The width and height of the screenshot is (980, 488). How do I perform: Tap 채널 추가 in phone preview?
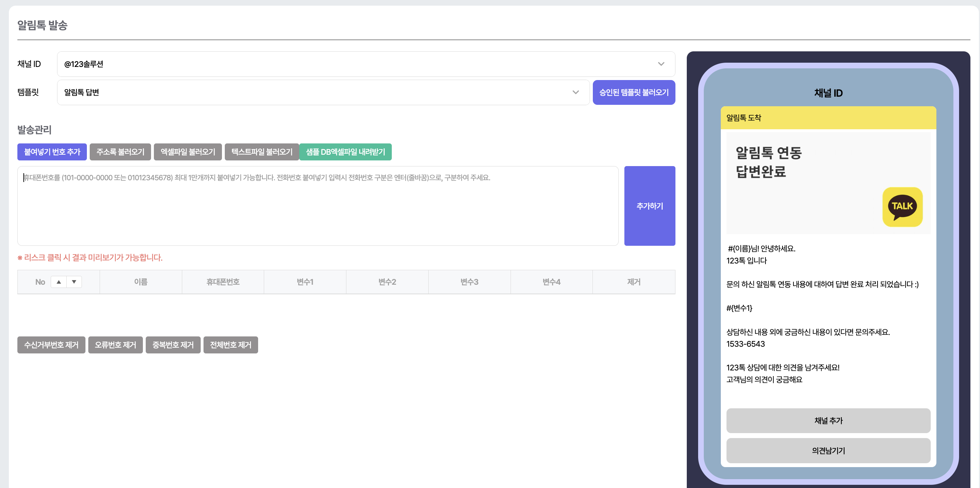point(828,420)
